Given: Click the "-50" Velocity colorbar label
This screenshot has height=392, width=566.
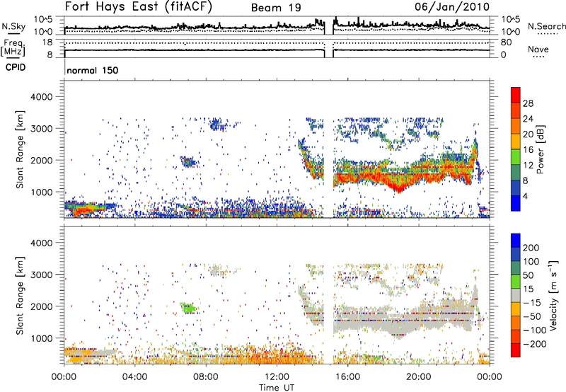Looking at the screenshot, I should [532, 316].
